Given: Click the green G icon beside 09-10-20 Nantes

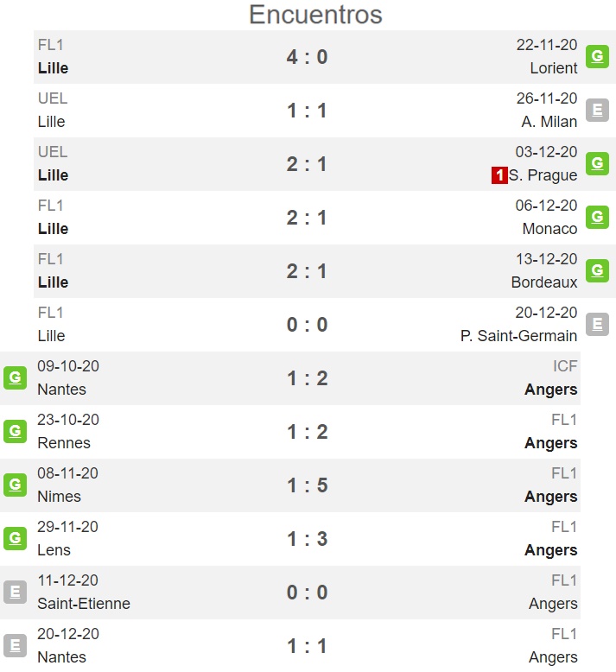Looking at the screenshot, I should pyautogui.click(x=15, y=378).
